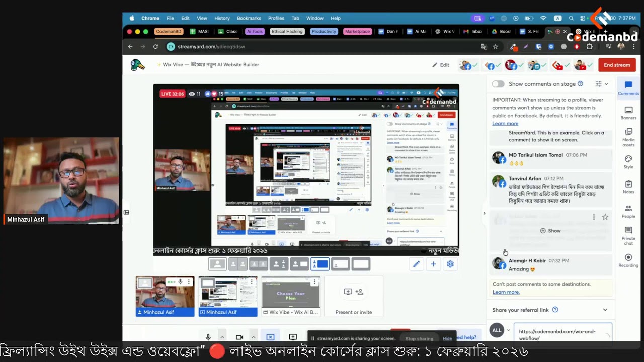This screenshot has width=644, height=362.
Task: Show the hidden comment
Action: (x=550, y=231)
